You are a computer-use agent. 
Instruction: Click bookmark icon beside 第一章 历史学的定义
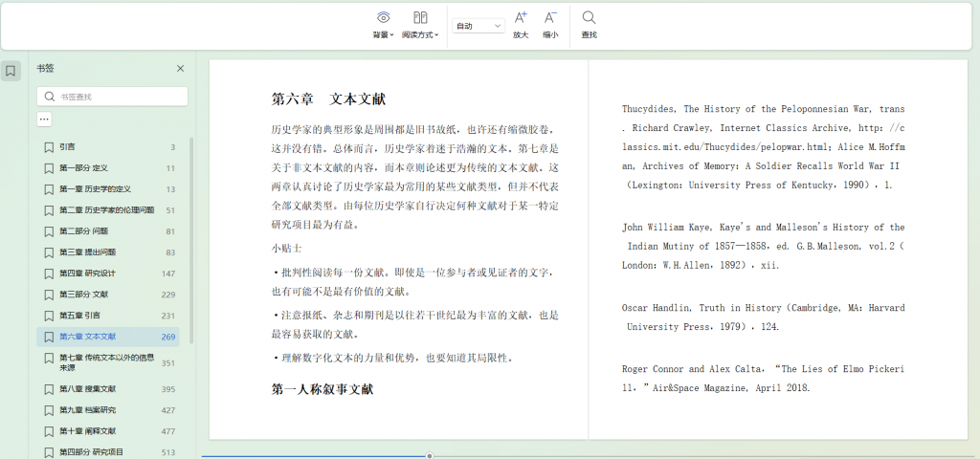[x=49, y=189]
